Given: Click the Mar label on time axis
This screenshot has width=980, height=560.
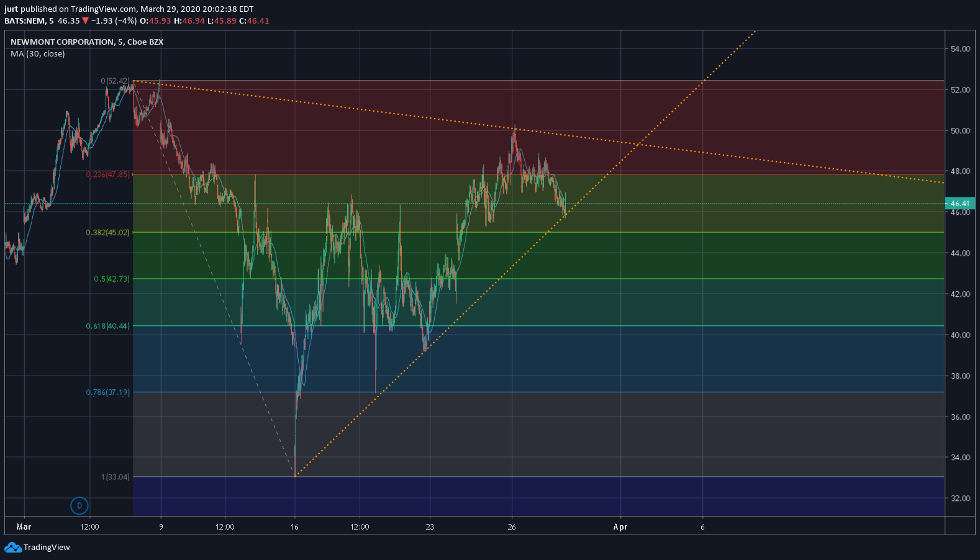Looking at the screenshot, I should point(24,527).
